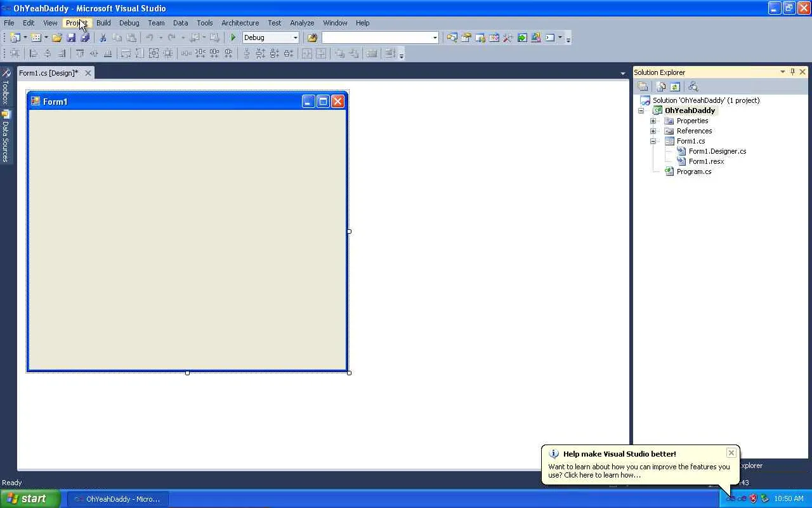
Task: Select Form1.resx in Solution Explorer
Action: 706,161
